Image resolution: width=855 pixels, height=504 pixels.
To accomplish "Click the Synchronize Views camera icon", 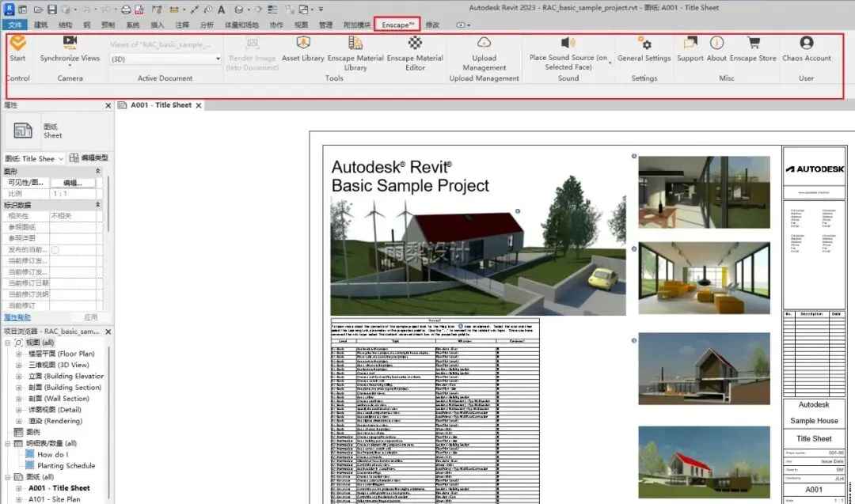I will click(x=70, y=42).
